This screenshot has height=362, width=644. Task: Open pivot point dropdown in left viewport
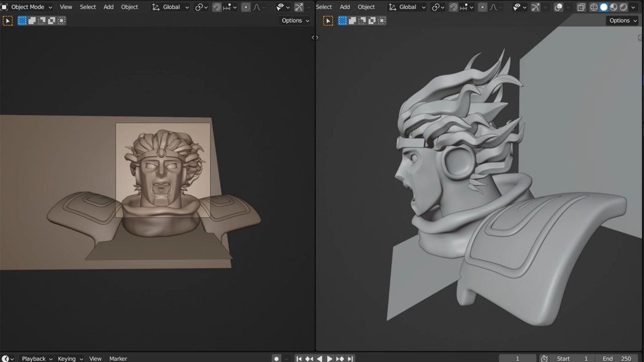point(202,7)
